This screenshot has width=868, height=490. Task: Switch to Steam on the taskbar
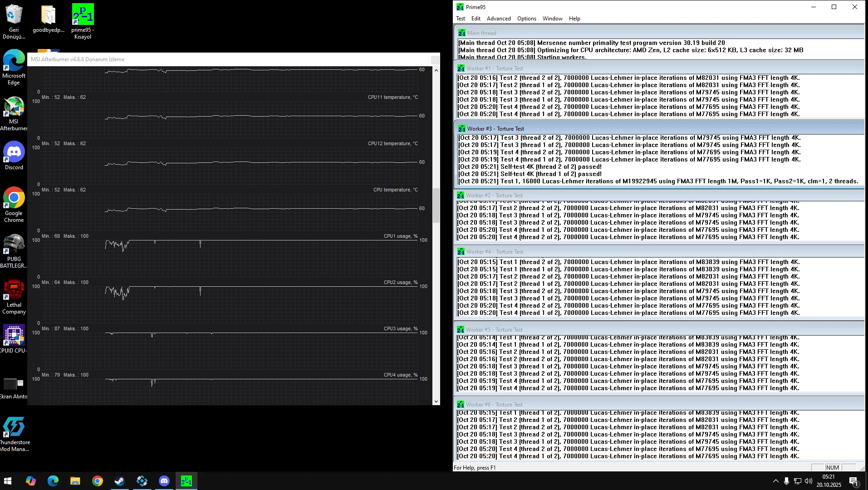point(120,481)
